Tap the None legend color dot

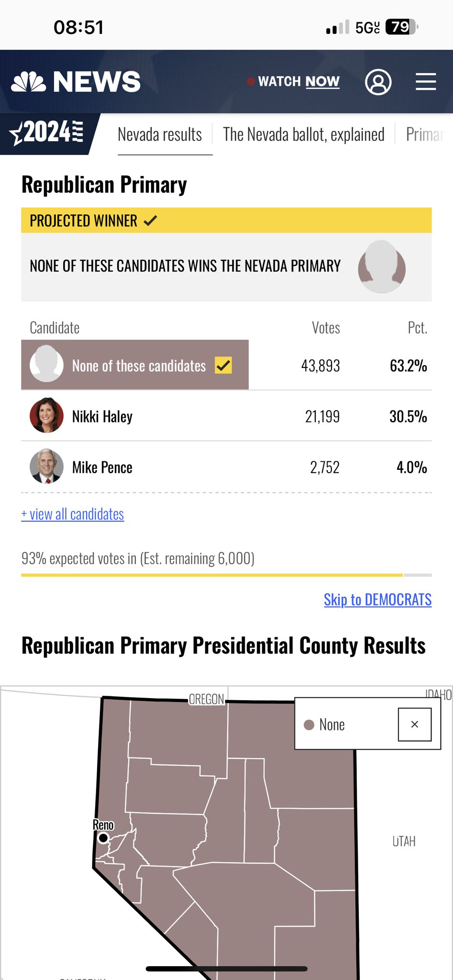coord(309,725)
